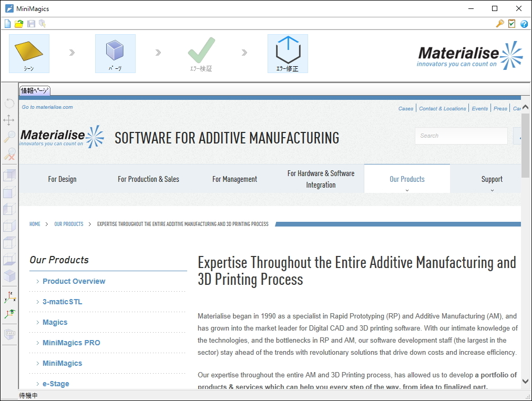The image size is (532, 401).
Task: Select the Rotate view tool
Action: click(9, 103)
